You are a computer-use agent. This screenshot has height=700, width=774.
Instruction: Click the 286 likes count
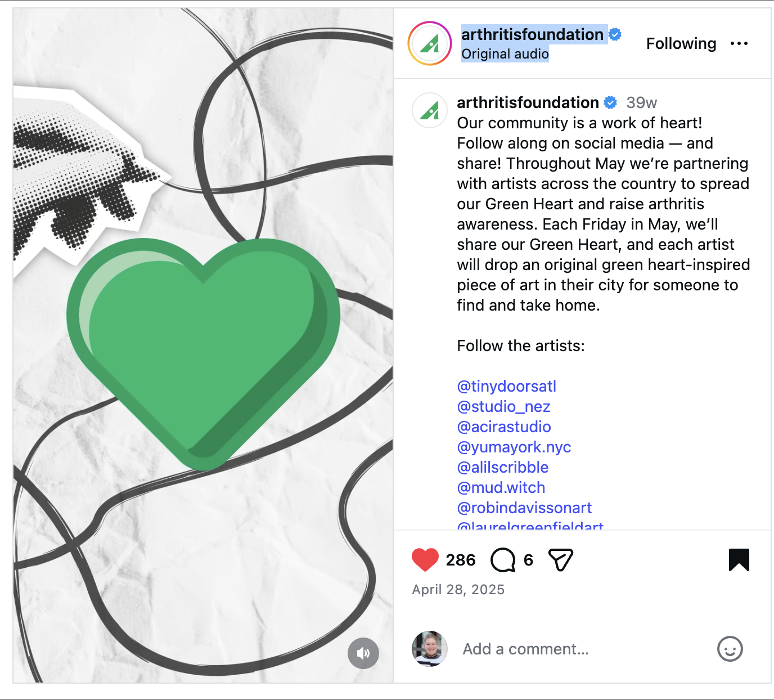(x=461, y=560)
